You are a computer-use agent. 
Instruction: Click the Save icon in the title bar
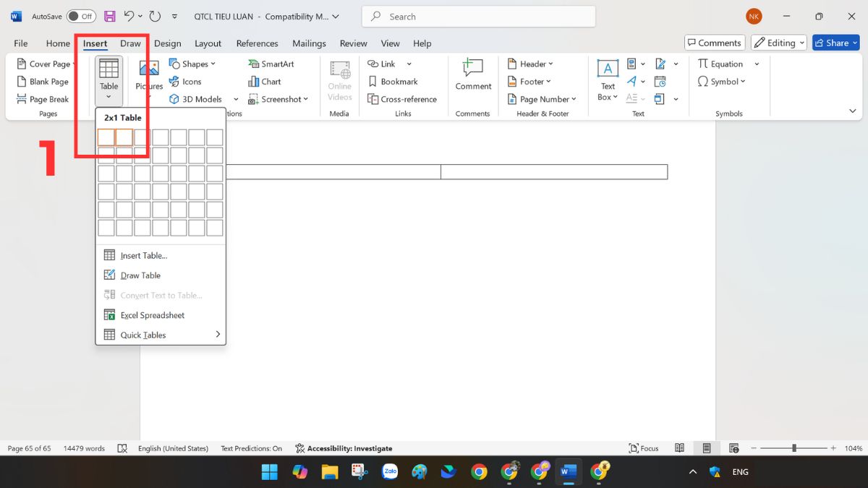click(109, 16)
